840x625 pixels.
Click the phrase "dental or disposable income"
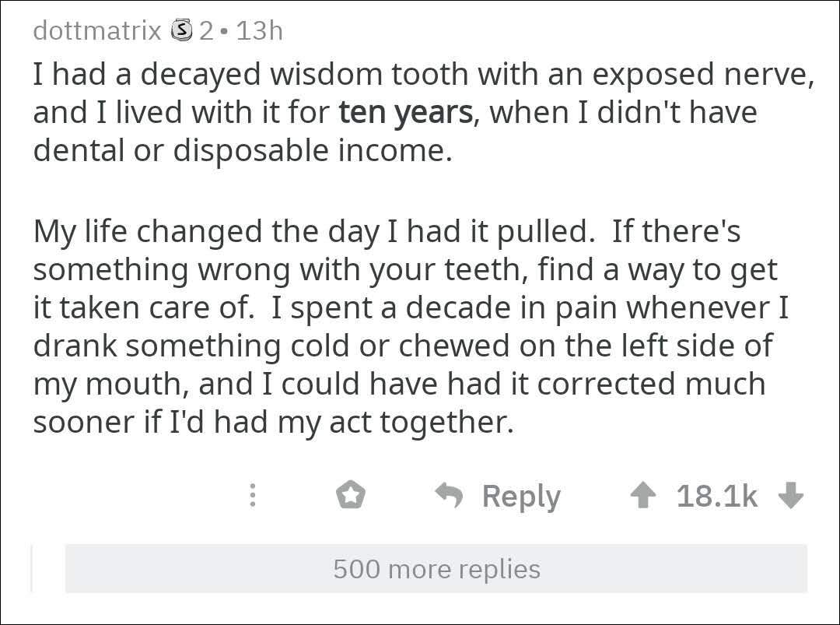[242, 150]
